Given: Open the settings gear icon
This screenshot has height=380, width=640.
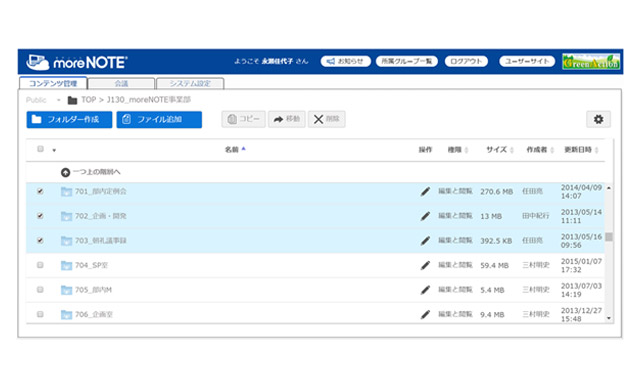Looking at the screenshot, I should click(x=598, y=119).
